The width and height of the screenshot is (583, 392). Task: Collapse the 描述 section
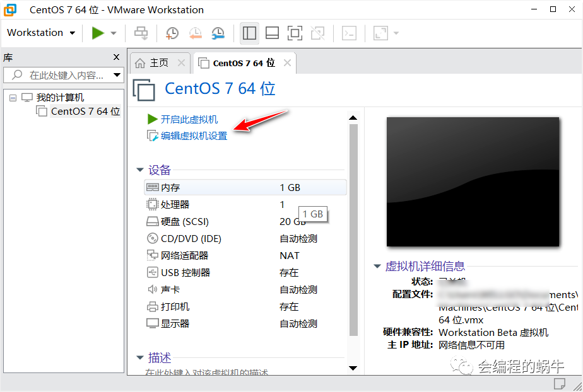pyautogui.click(x=140, y=358)
